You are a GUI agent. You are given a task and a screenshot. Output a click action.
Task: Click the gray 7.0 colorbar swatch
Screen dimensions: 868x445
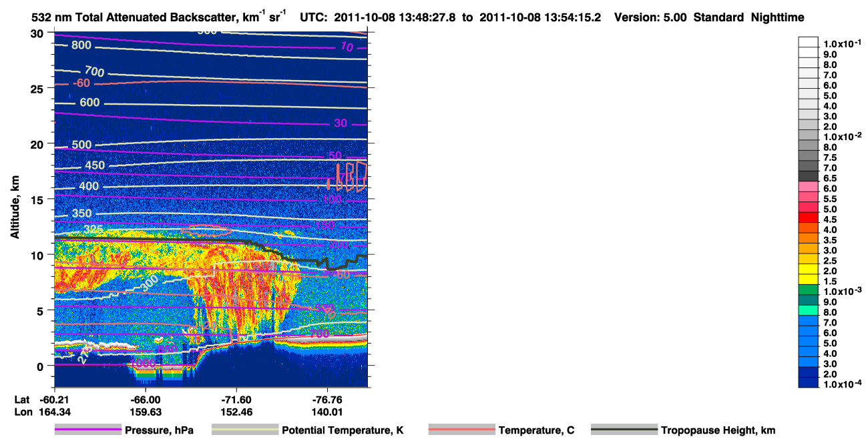808,167
